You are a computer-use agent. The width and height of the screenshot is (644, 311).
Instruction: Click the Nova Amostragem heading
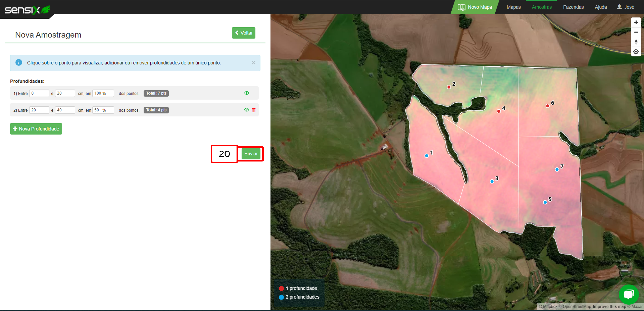(x=48, y=35)
